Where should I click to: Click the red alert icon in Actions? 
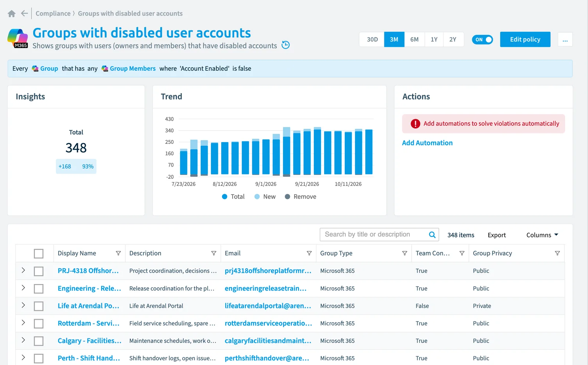[x=415, y=124]
